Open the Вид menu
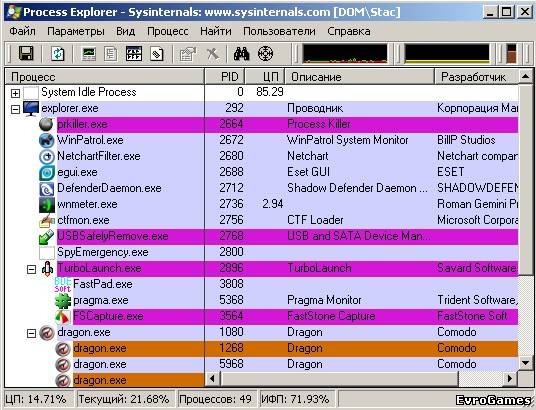The width and height of the screenshot is (536, 410). pyautogui.click(x=125, y=31)
